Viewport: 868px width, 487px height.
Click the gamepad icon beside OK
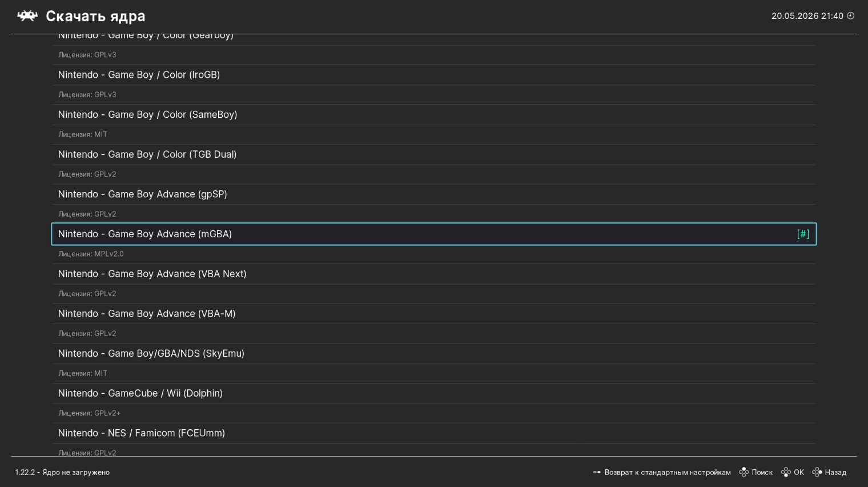[786, 472]
